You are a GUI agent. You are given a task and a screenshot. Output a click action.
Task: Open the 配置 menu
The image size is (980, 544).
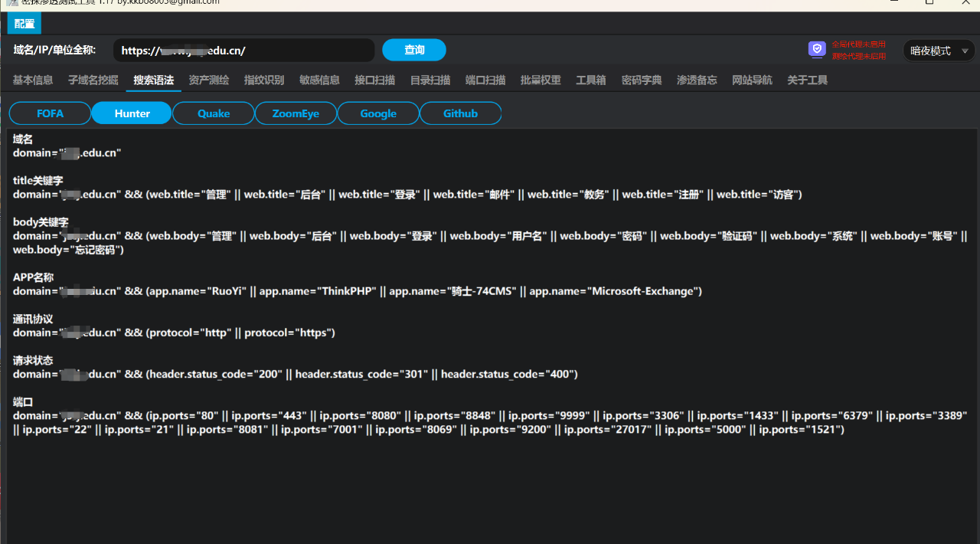click(24, 24)
